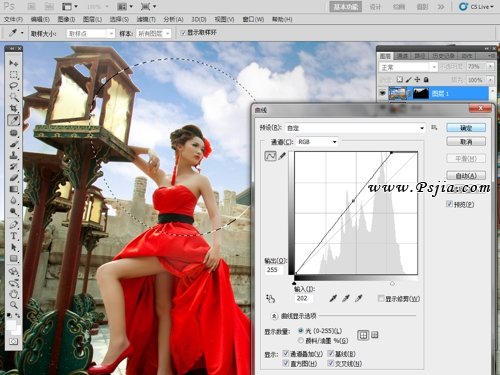This screenshot has height=375, width=500.
Task: Pick the white point eyedropper in Curves
Action: [358, 298]
